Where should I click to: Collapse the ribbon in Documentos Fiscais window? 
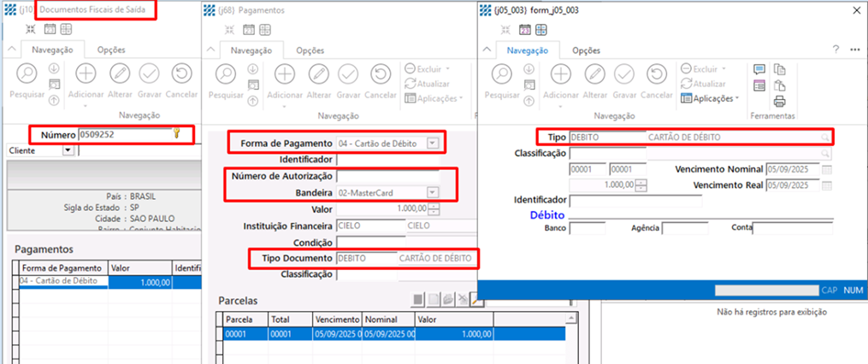tap(10, 50)
